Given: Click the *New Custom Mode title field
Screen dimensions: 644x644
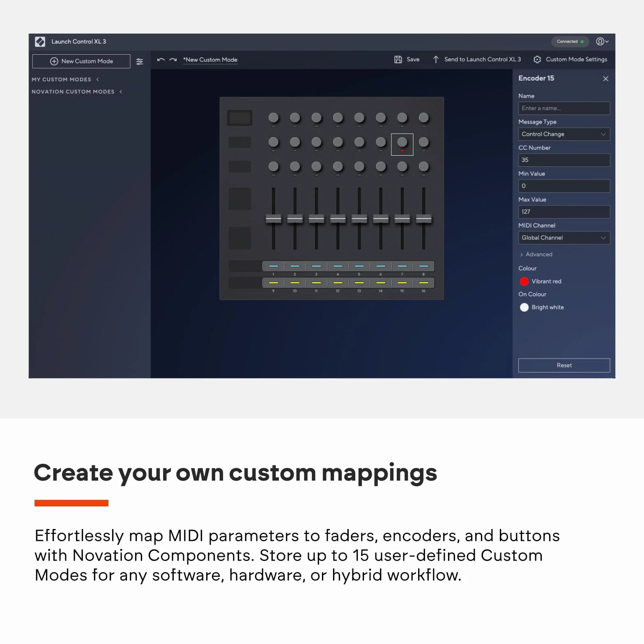Looking at the screenshot, I should point(210,60).
